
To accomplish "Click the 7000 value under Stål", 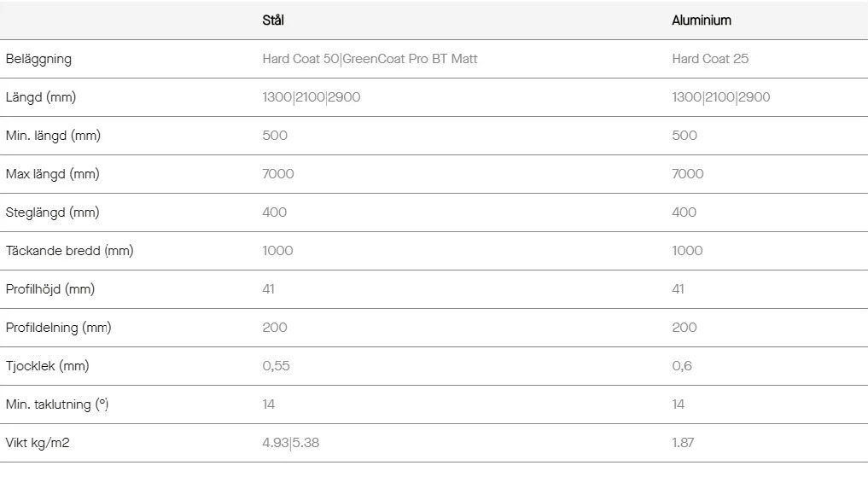I will pos(278,174).
